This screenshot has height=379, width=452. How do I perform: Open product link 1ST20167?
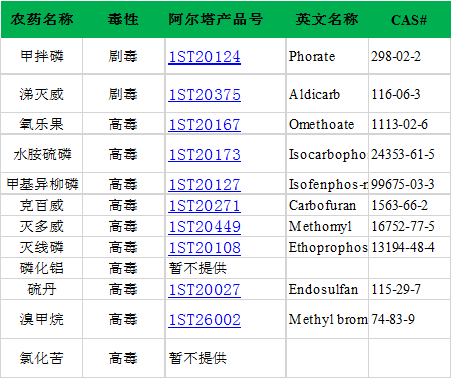point(204,125)
